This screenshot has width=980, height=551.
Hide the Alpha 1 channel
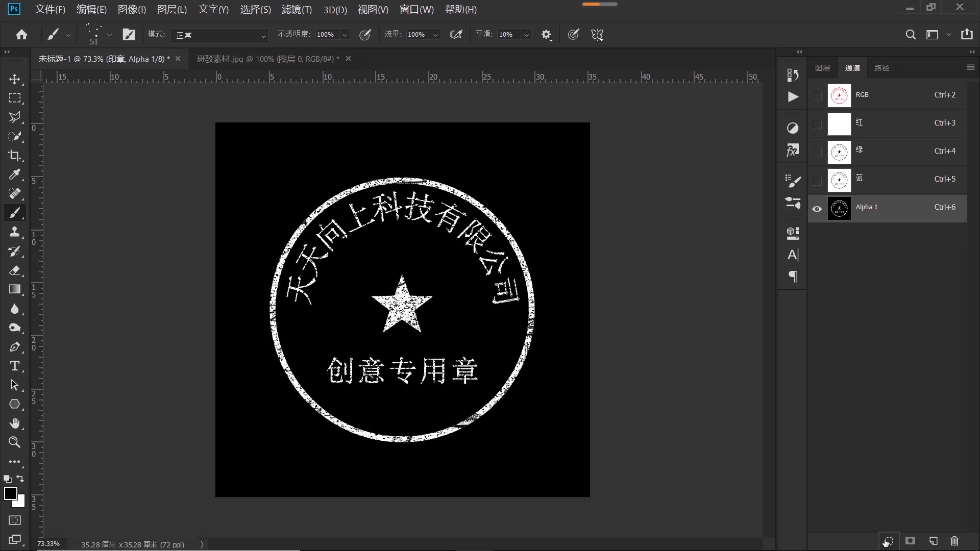pos(817,209)
